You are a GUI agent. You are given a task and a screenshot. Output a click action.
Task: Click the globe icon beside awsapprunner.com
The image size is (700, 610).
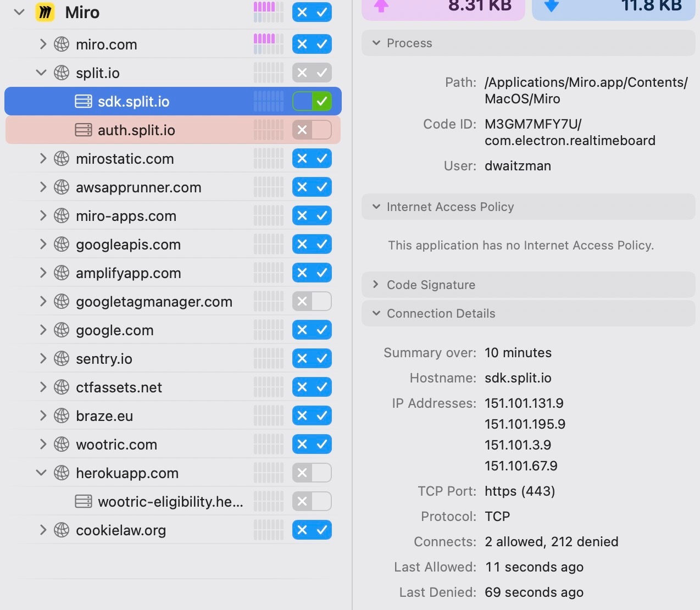[62, 187]
